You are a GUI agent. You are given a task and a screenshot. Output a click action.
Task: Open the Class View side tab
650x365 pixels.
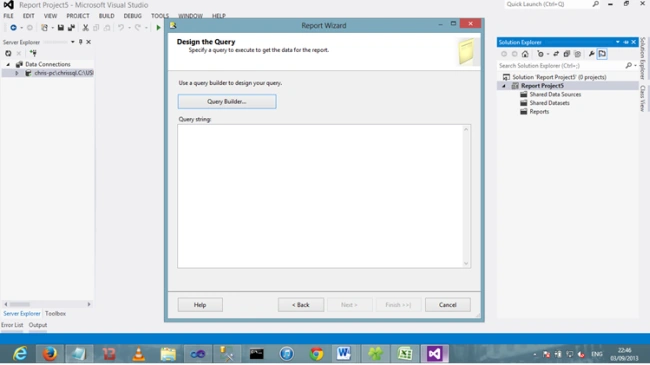(x=643, y=98)
